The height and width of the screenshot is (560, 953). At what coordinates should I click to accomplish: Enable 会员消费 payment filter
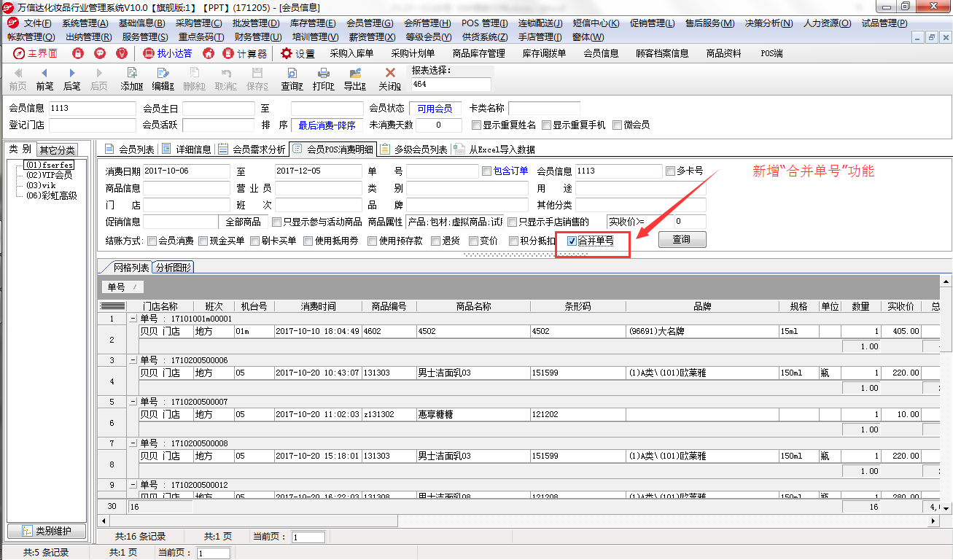152,241
